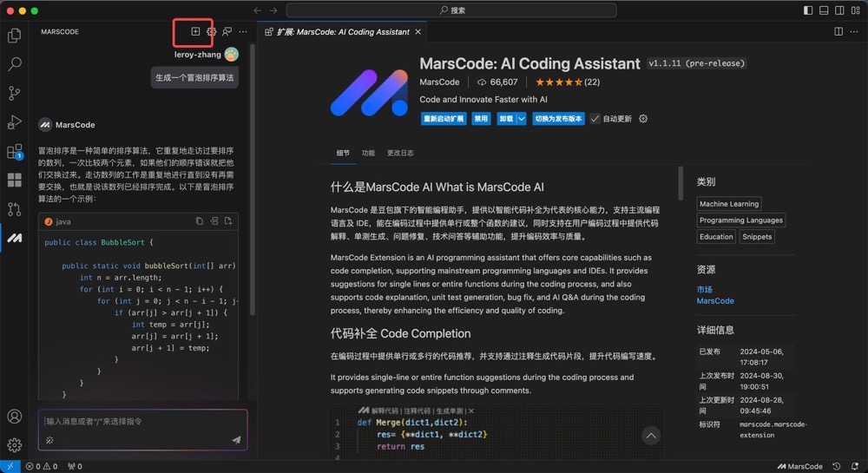Open the MarsCode resource link

(x=715, y=301)
